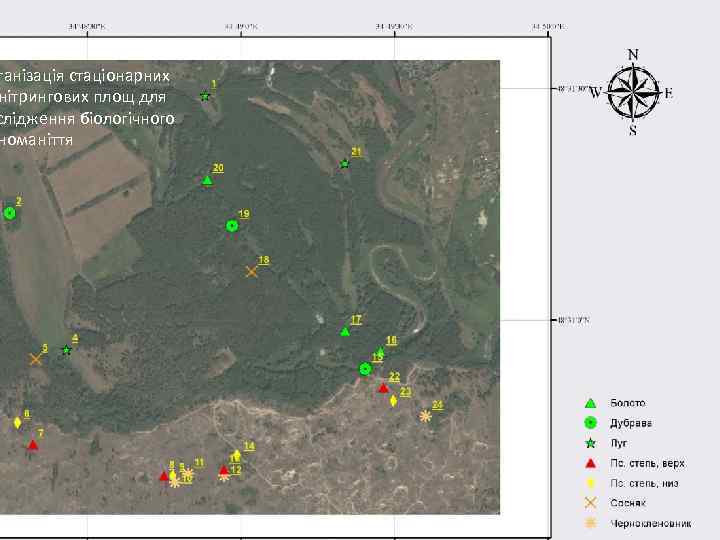
Task: Select the orange X marker labeled 5
Action: click(35, 359)
